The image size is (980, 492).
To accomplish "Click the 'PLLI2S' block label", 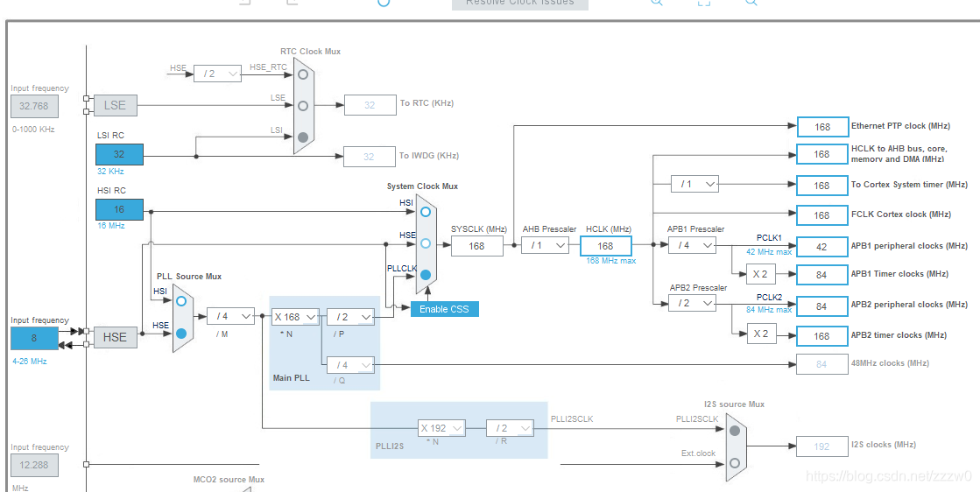I will [390, 446].
